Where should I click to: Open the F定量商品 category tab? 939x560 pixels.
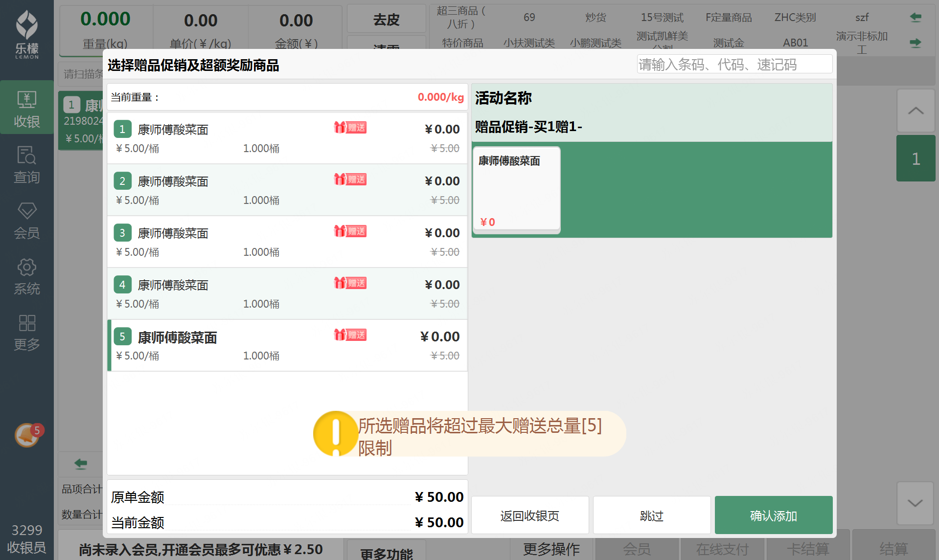tap(729, 18)
